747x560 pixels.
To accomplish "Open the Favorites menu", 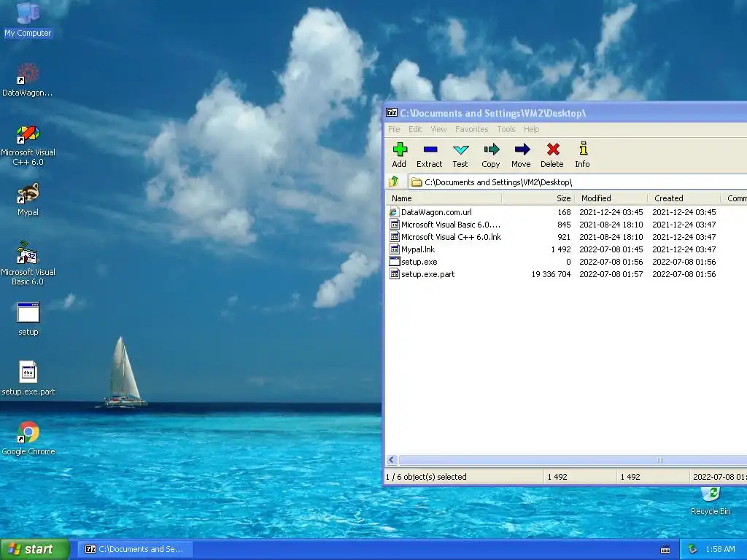I will pyautogui.click(x=472, y=129).
